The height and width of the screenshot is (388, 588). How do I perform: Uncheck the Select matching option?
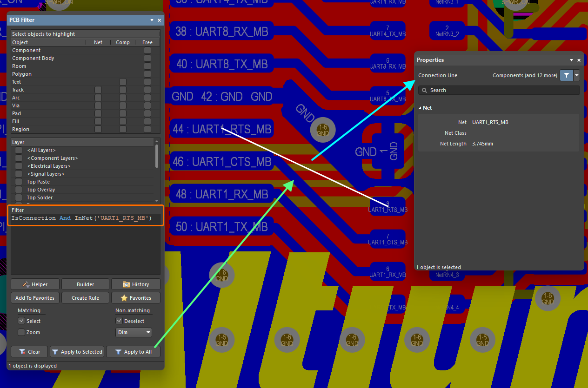21,321
